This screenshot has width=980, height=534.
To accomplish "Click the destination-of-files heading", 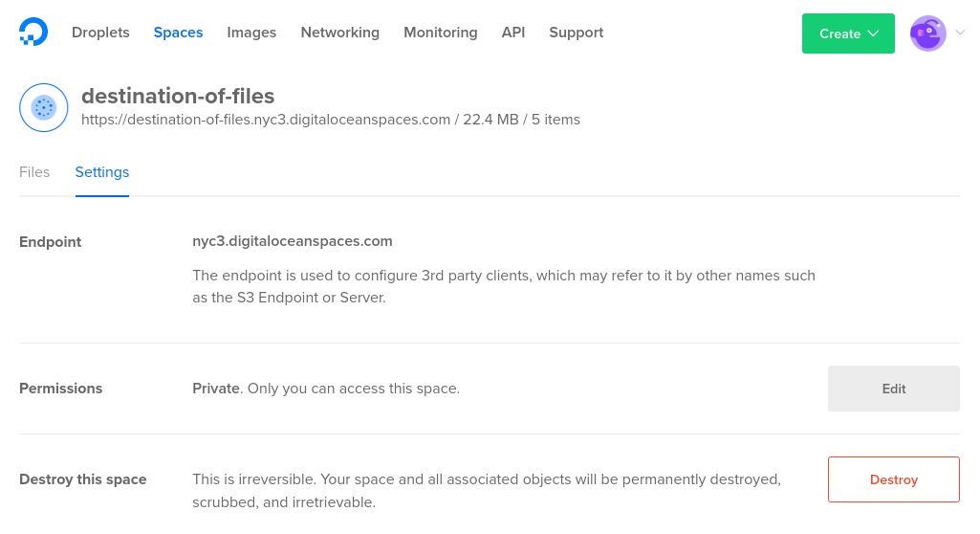I will [178, 97].
